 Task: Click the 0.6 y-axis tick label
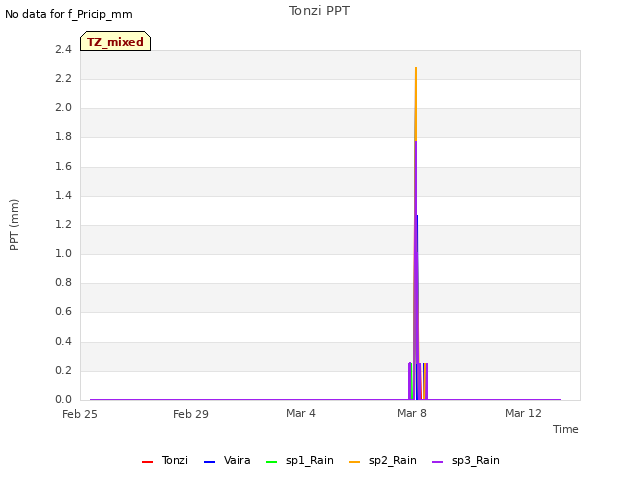[x=63, y=311]
